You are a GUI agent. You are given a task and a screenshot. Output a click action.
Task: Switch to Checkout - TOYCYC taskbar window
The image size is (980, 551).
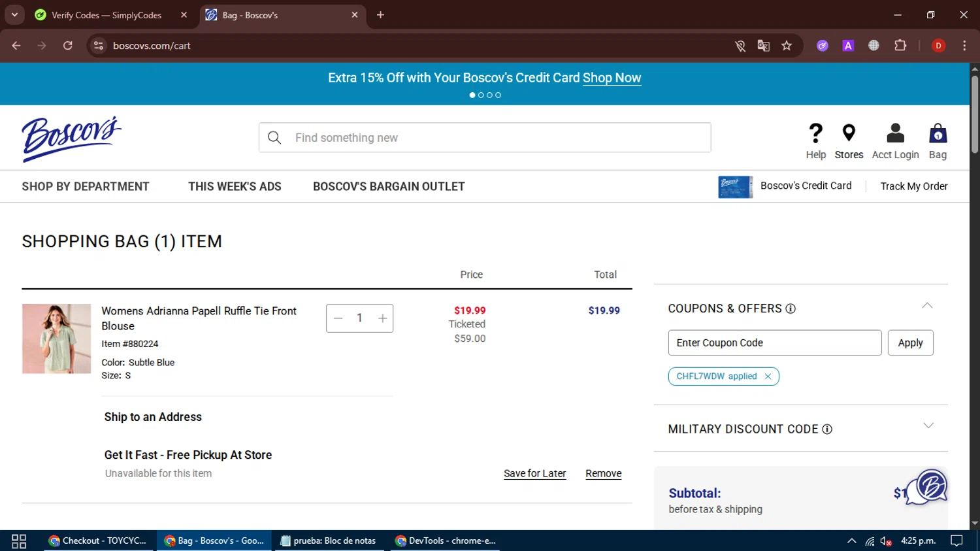click(99, 541)
